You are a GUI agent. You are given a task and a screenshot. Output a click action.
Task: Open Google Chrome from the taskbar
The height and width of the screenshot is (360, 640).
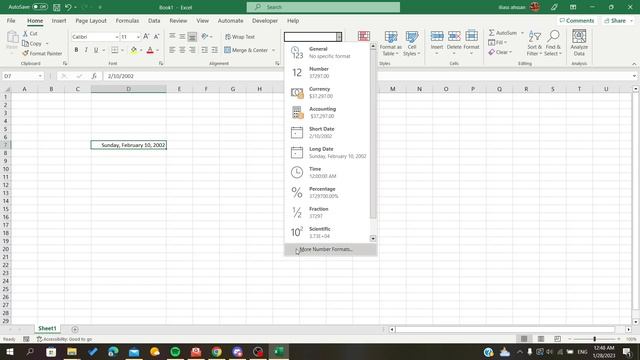(217, 351)
